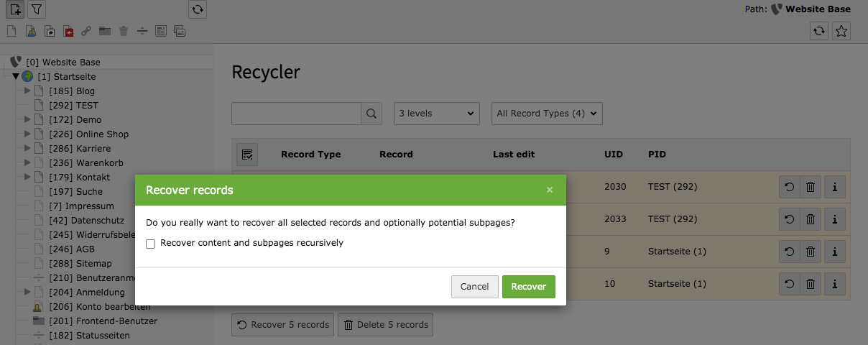This screenshot has width=868, height=345.
Task: Click trash icon for UID 2030 record
Action: point(811,187)
